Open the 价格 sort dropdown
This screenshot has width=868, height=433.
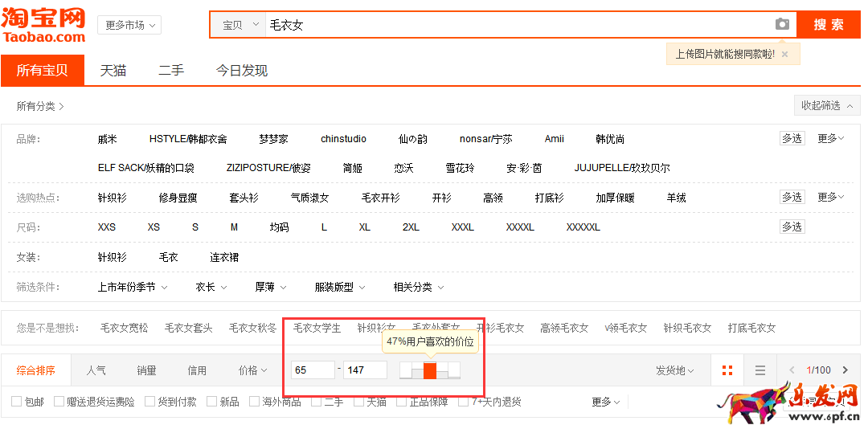point(253,370)
